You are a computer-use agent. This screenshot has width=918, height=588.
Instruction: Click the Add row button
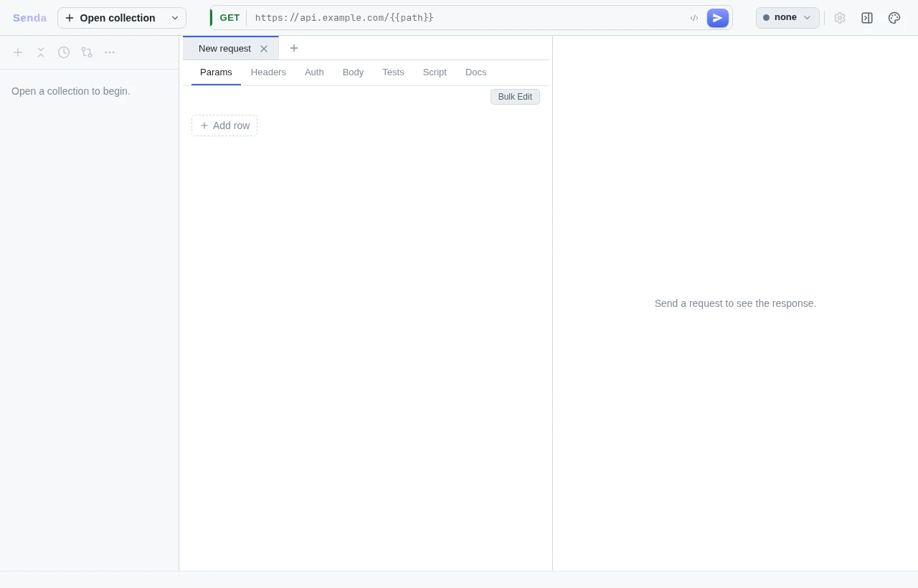point(224,125)
